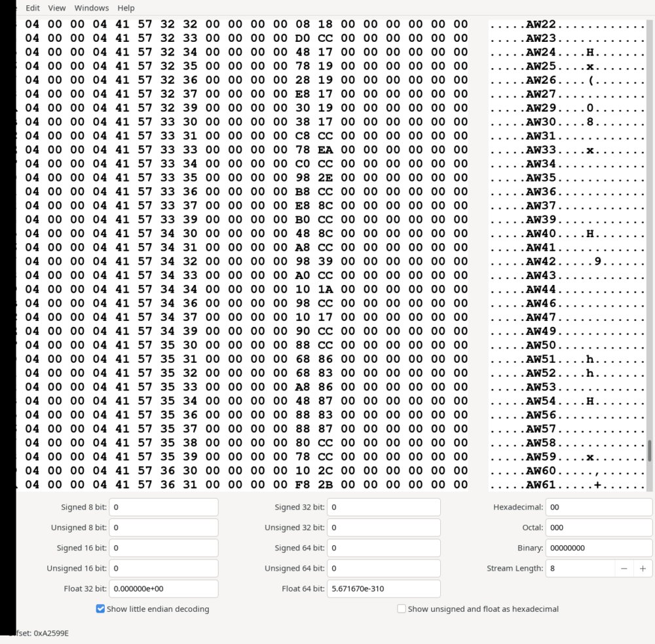Select byte 87 in the AW54 row
This screenshot has height=644, width=655.
(x=325, y=401)
